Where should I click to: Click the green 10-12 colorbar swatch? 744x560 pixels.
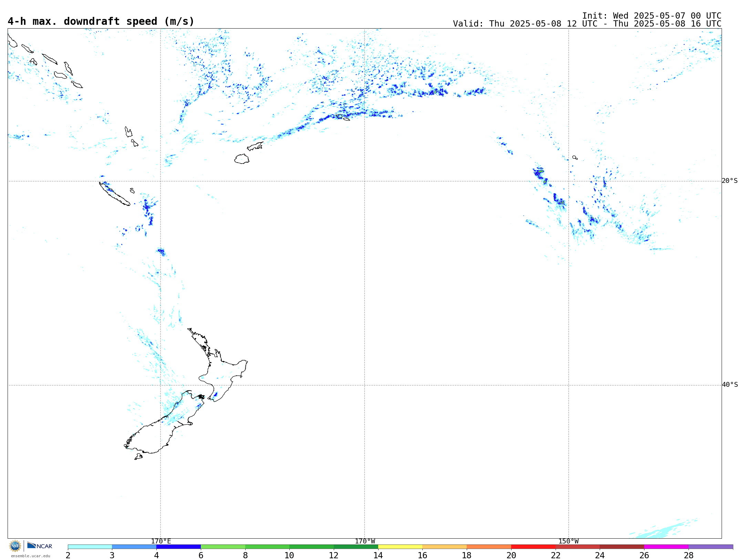click(x=312, y=547)
